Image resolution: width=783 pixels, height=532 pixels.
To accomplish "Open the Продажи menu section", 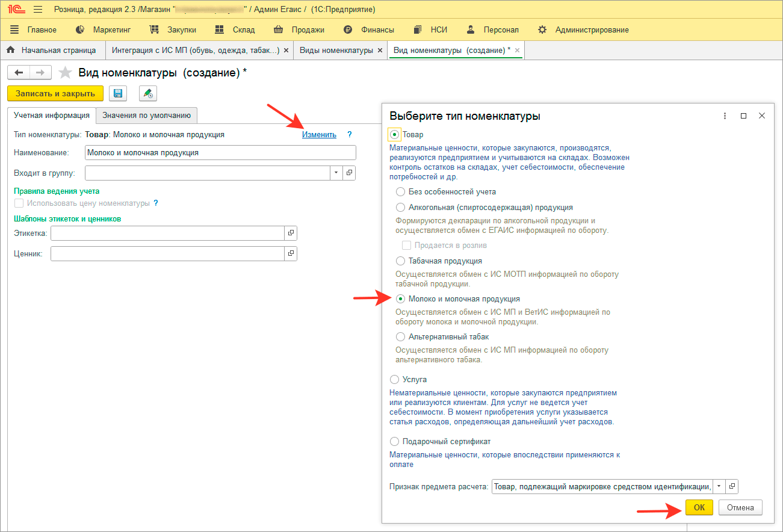I will (x=299, y=29).
